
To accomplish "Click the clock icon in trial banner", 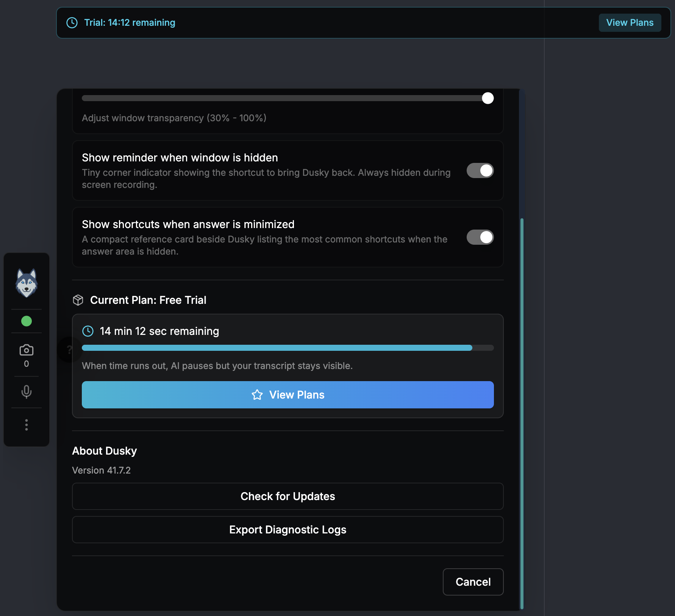I will [72, 23].
